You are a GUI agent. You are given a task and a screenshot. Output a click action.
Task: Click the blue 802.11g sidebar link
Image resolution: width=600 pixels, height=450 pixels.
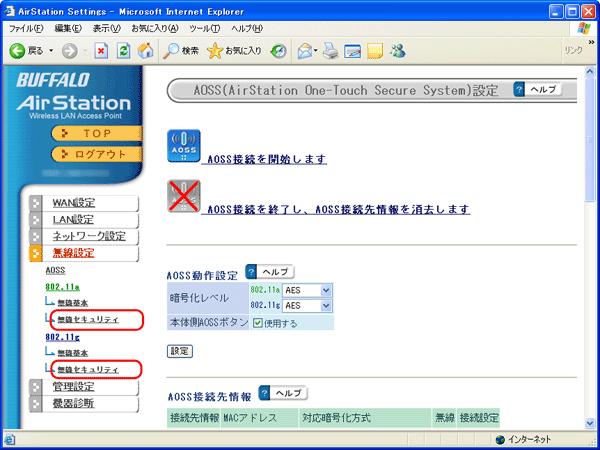(62, 338)
